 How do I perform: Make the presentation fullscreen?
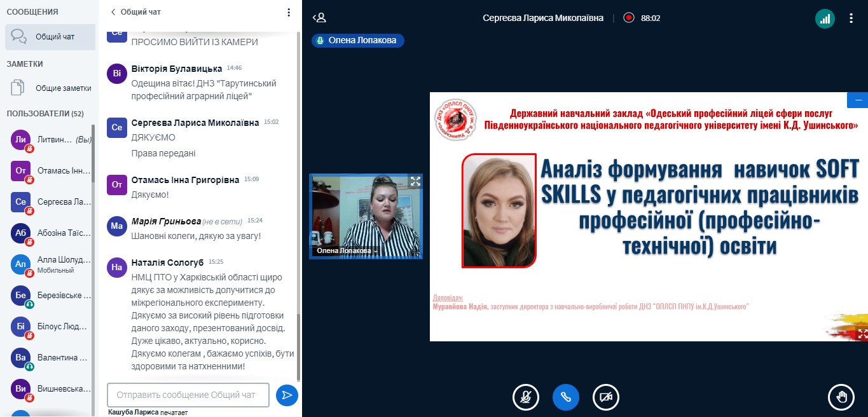862,333
